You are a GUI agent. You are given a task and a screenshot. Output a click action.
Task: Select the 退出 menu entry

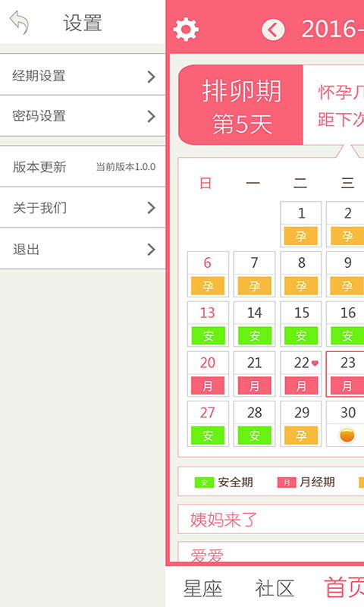tap(83, 249)
